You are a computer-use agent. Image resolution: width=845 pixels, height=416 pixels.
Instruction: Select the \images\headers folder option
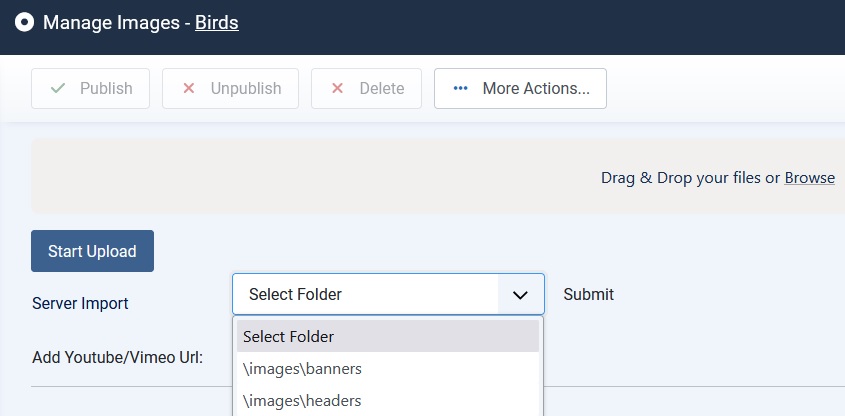(x=388, y=401)
